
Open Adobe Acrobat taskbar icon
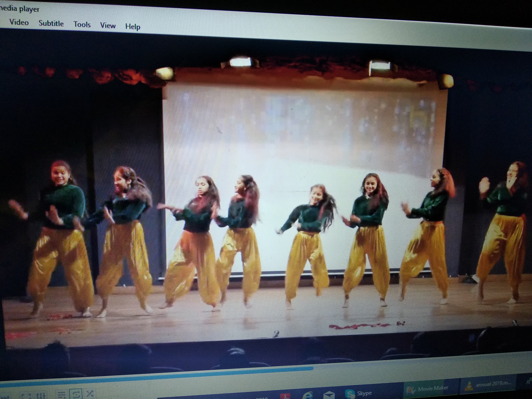[x=285, y=396]
